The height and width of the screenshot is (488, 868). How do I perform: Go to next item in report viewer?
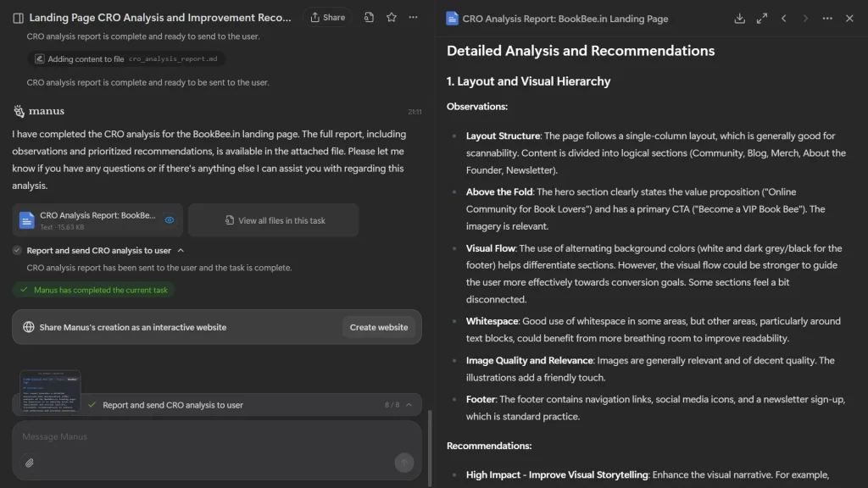tap(805, 18)
